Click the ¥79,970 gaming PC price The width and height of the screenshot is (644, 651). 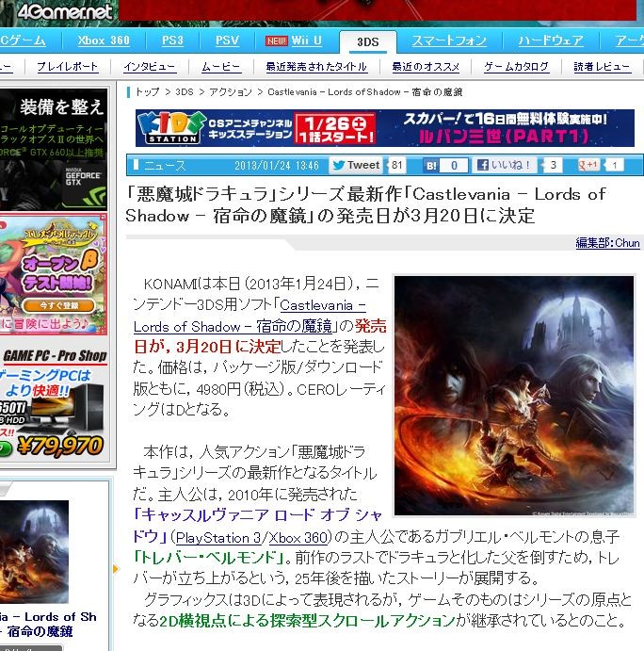(59, 446)
